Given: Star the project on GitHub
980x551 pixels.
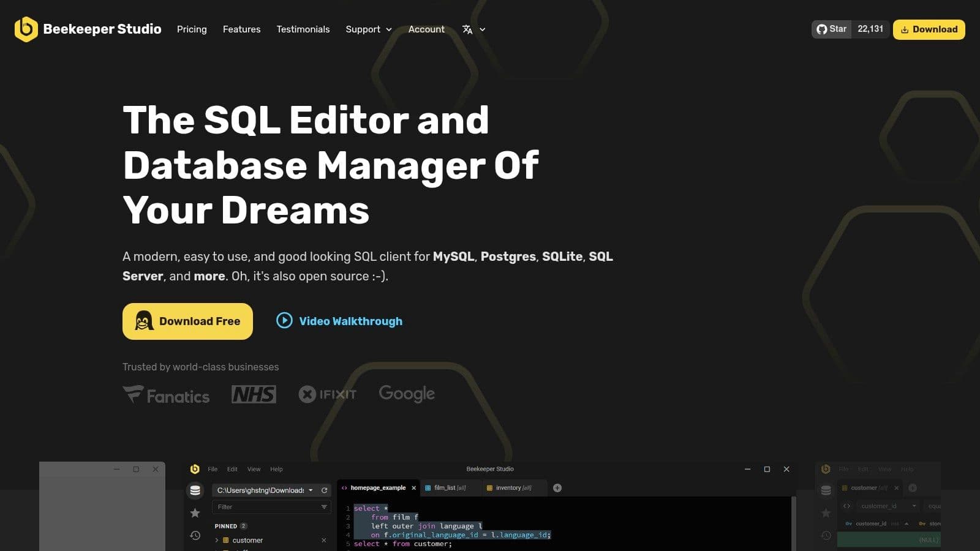Looking at the screenshot, I should point(832,29).
